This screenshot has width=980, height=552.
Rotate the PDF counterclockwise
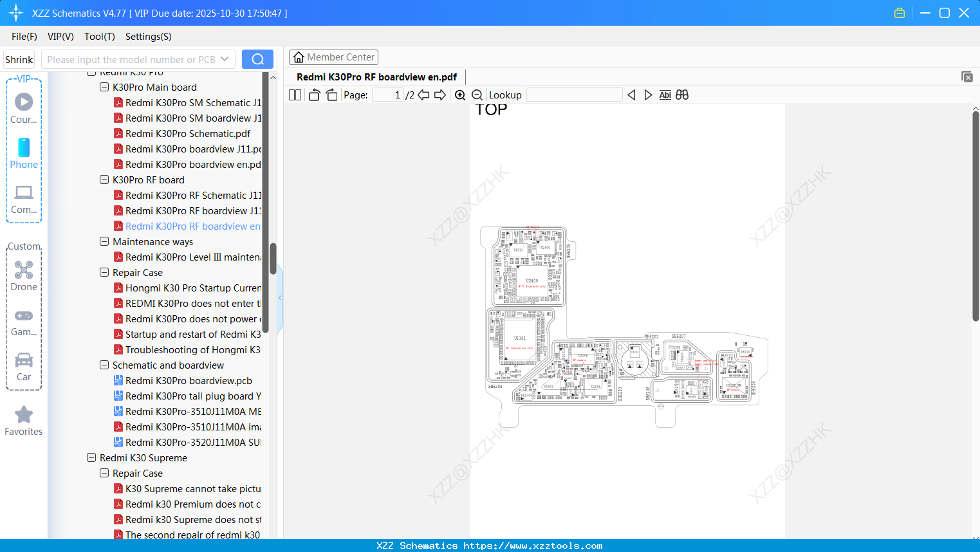click(x=313, y=95)
